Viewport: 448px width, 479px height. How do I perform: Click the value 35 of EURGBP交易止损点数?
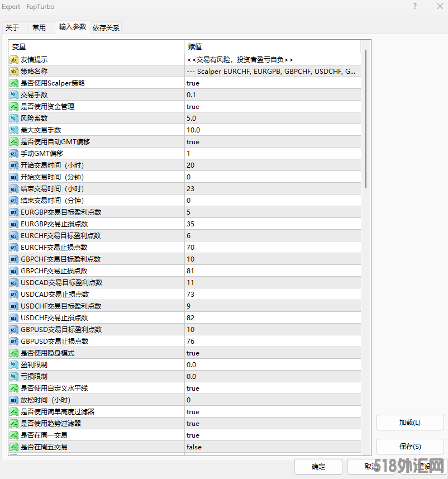(x=273, y=224)
